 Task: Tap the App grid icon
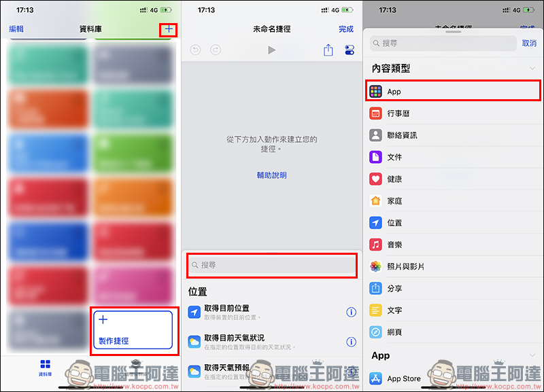point(376,92)
